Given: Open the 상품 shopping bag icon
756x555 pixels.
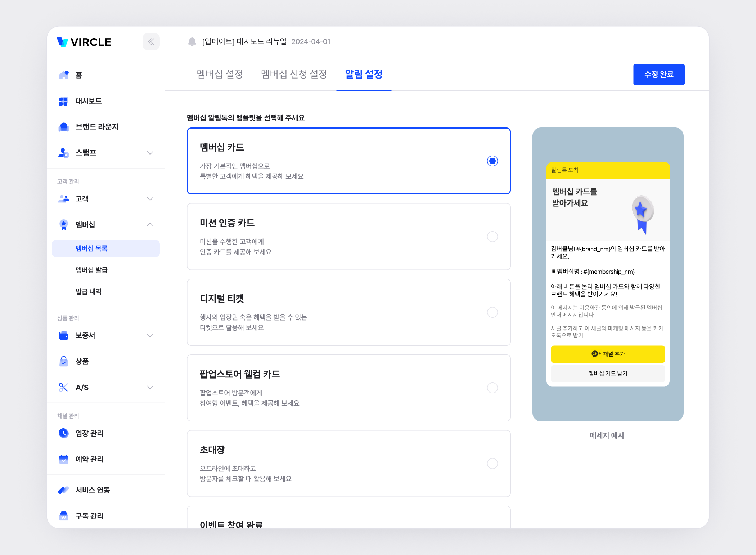Looking at the screenshot, I should [64, 361].
